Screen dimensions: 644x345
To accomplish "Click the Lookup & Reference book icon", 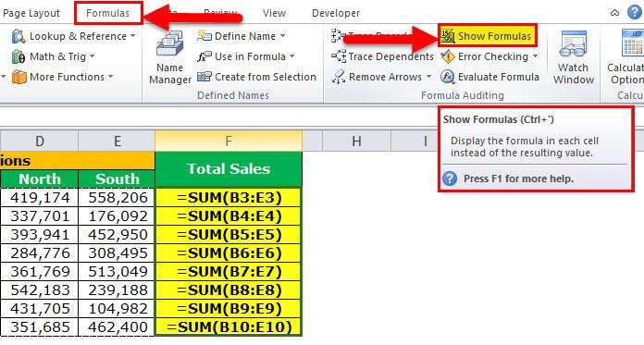I will tap(19, 36).
